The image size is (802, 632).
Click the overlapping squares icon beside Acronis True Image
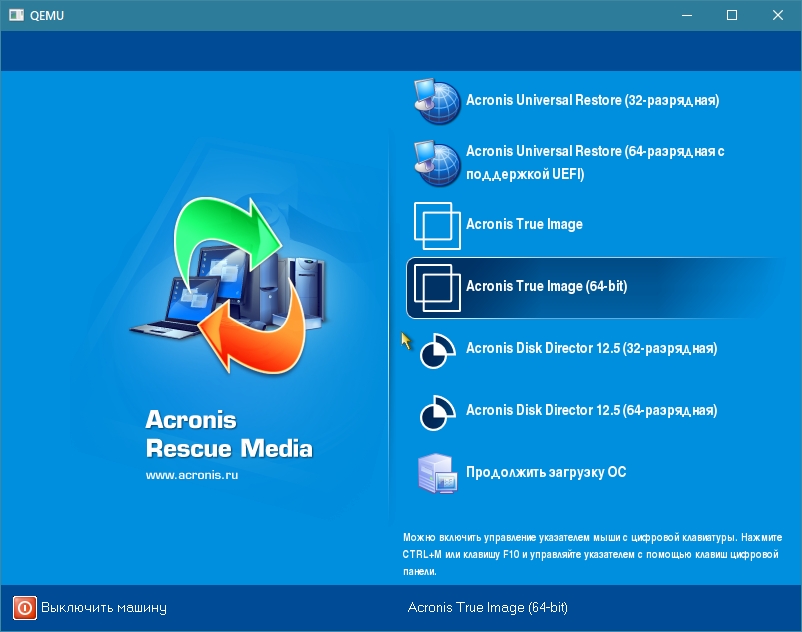pos(437,225)
